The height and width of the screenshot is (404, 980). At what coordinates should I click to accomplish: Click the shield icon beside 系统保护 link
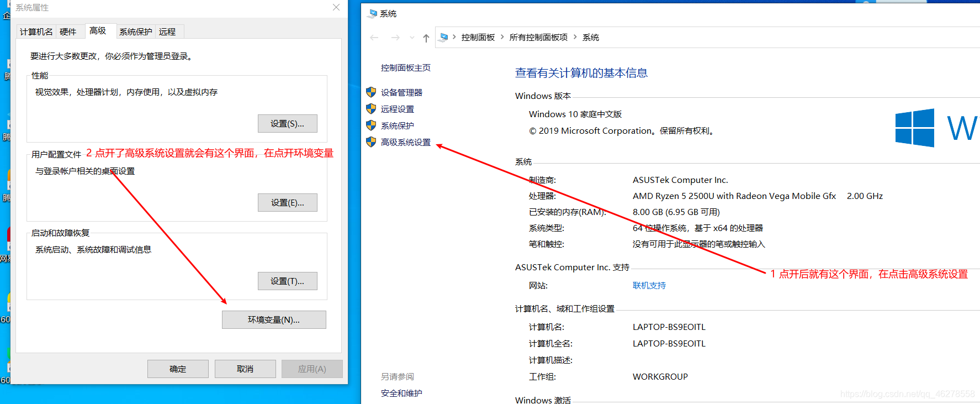(371, 125)
